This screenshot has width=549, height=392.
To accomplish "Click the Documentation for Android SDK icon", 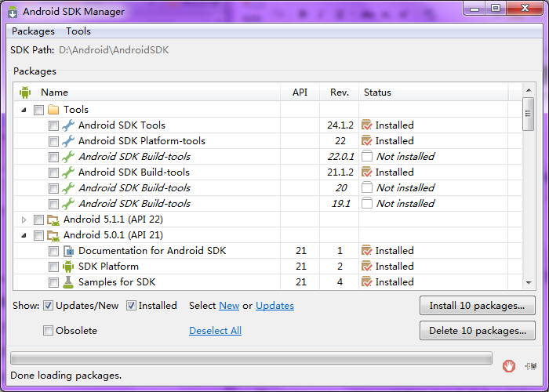I will pyautogui.click(x=68, y=251).
